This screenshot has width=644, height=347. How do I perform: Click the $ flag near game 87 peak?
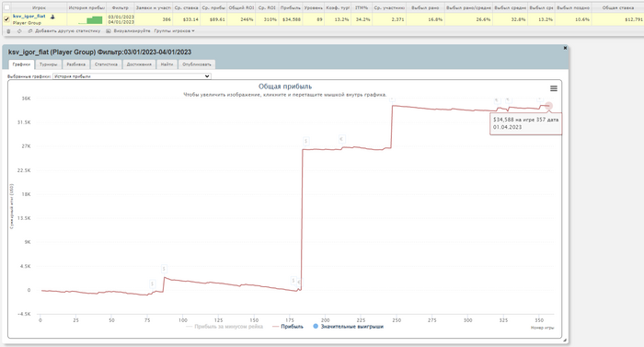(x=164, y=269)
